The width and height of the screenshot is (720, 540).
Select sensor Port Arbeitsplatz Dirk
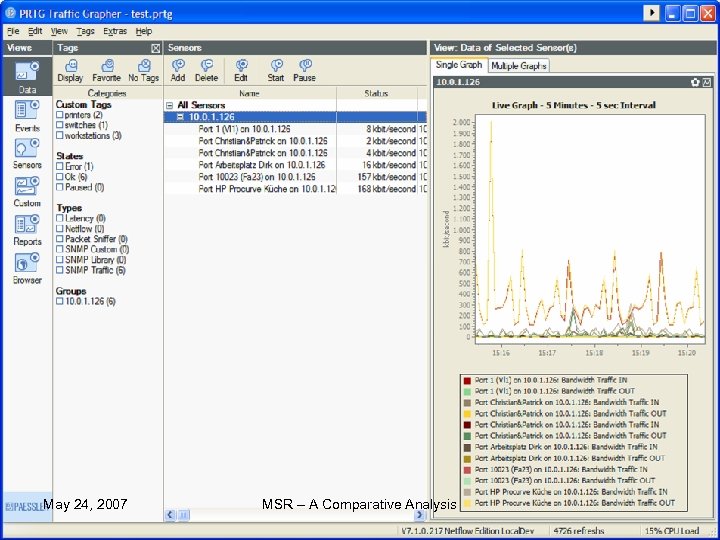[262, 165]
